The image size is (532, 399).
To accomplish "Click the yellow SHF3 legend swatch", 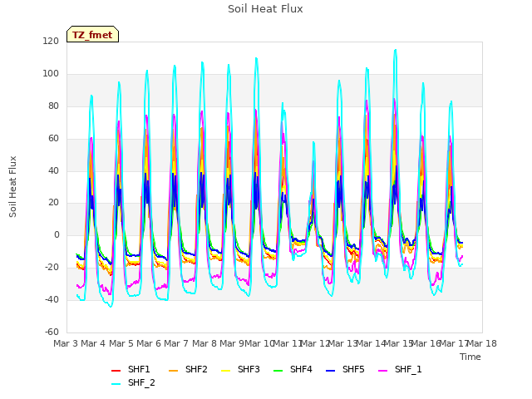I will [225, 371].
